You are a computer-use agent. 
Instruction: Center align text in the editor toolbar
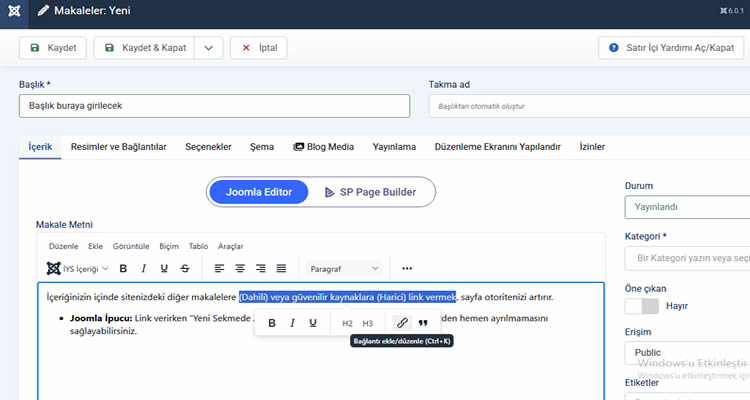(x=240, y=269)
